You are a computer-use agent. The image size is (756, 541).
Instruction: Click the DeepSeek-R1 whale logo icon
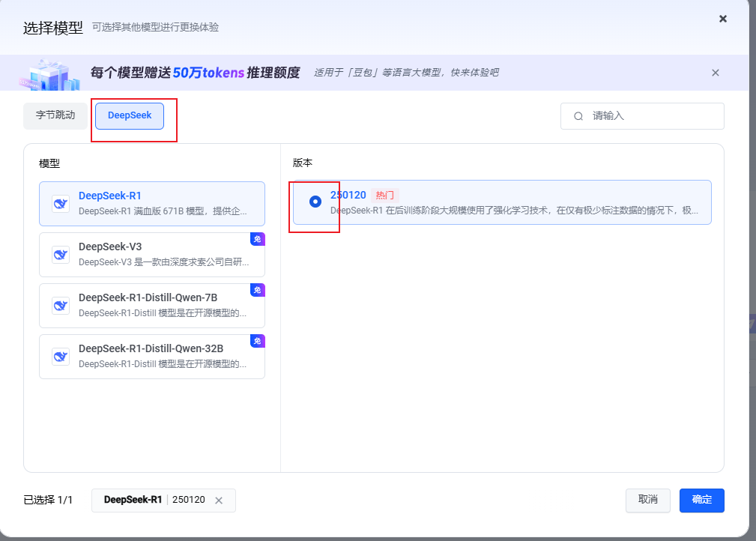(x=61, y=204)
